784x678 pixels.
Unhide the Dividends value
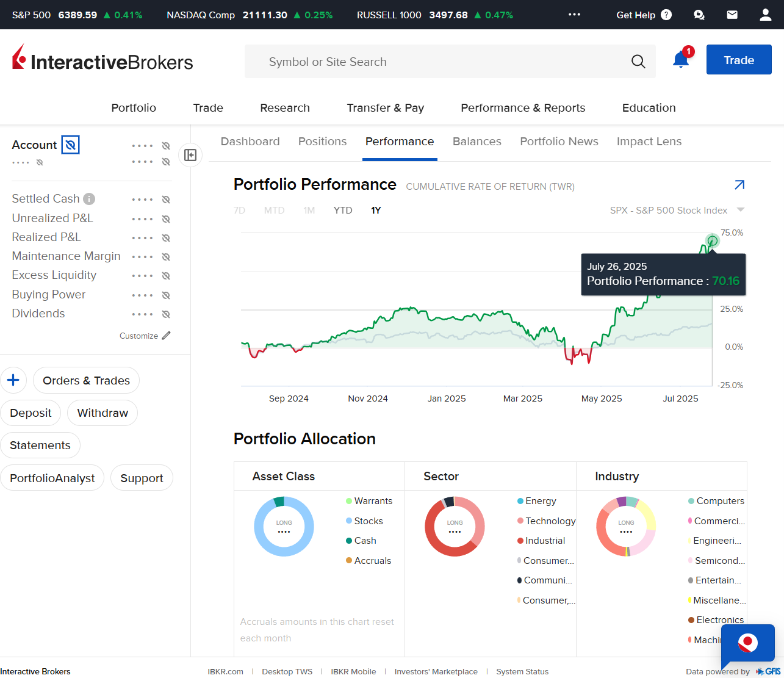click(166, 314)
